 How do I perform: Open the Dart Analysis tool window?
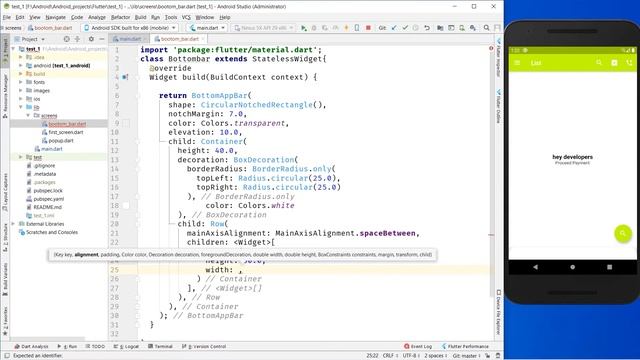point(31,346)
